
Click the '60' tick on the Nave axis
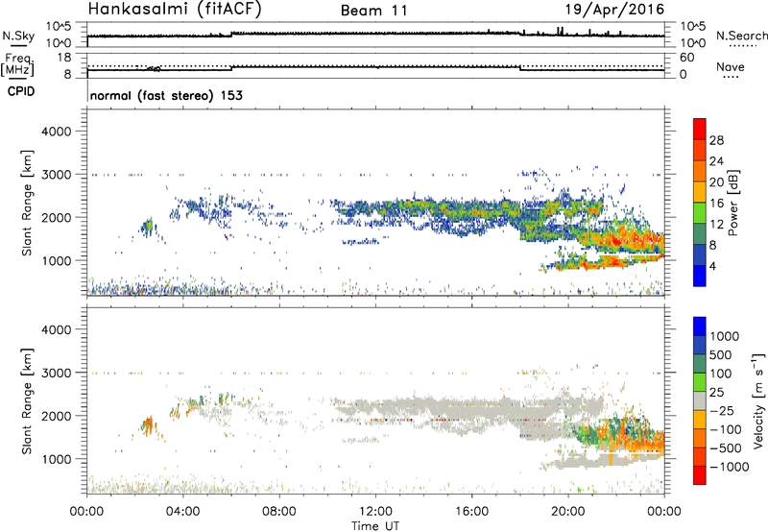click(686, 58)
